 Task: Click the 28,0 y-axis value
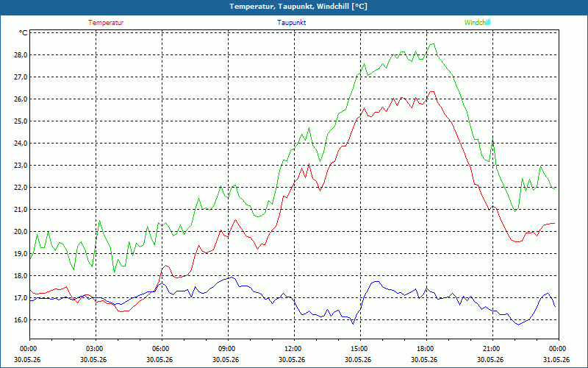pyautogui.click(x=21, y=55)
